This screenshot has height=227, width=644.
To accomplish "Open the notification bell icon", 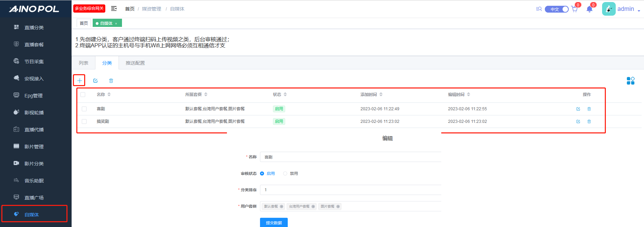I will tap(589, 9).
